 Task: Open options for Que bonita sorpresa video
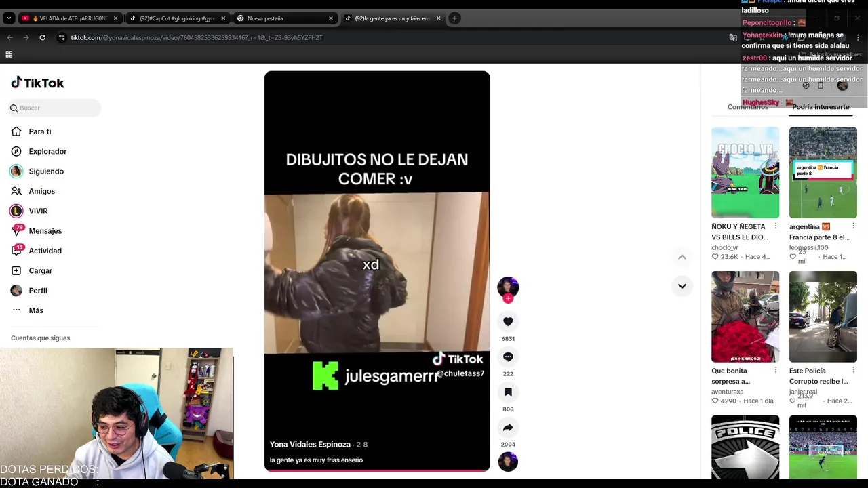pos(775,370)
